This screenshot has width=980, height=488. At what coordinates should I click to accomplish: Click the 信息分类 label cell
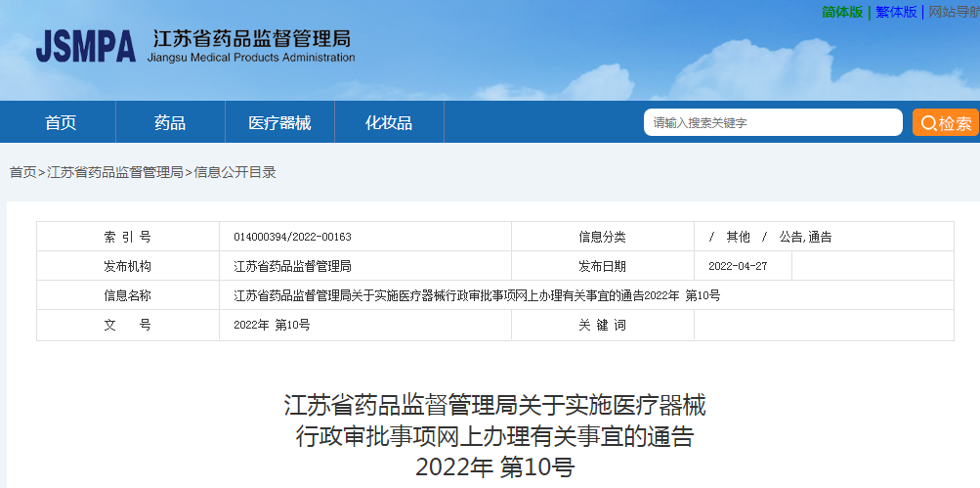click(603, 237)
